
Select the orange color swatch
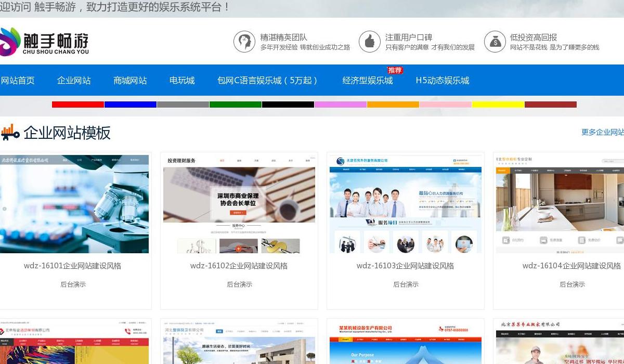393,105
